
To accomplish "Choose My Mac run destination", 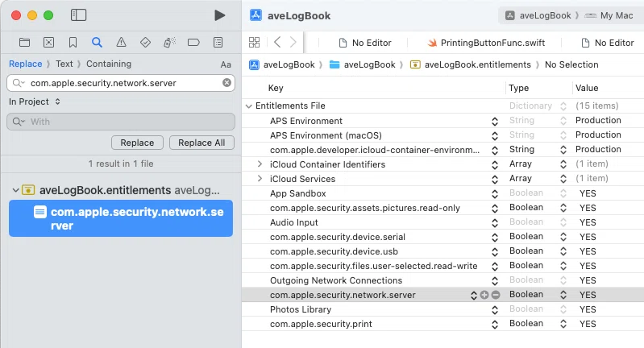I will (x=609, y=15).
